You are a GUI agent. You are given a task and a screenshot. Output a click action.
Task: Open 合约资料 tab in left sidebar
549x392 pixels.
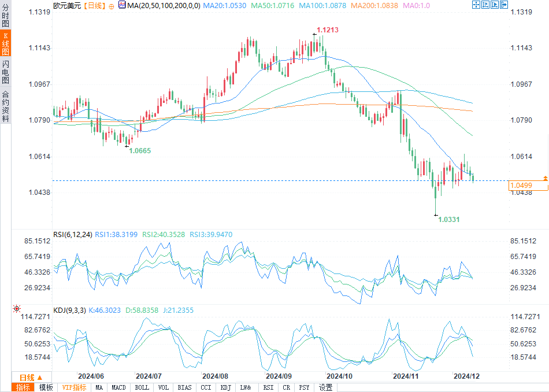pyautogui.click(x=5, y=106)
